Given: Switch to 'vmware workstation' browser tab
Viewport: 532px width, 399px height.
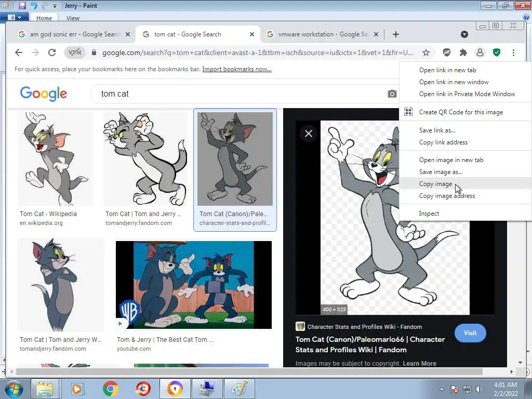Looking at the screenshot, I should (319, 34).
